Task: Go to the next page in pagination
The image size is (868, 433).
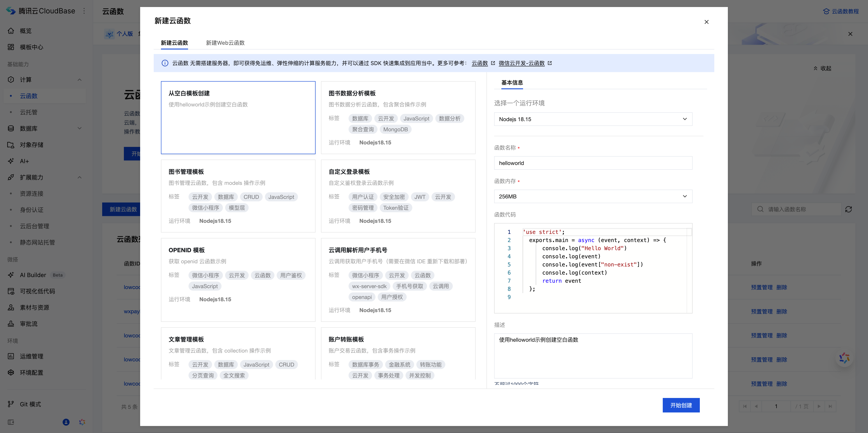Action: click(819, 406)
